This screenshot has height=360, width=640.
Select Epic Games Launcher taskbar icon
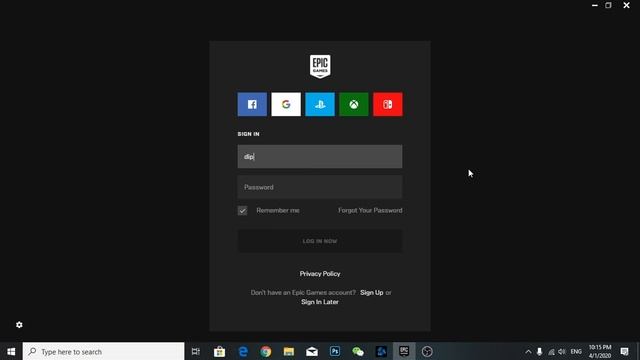click(404, 351)
